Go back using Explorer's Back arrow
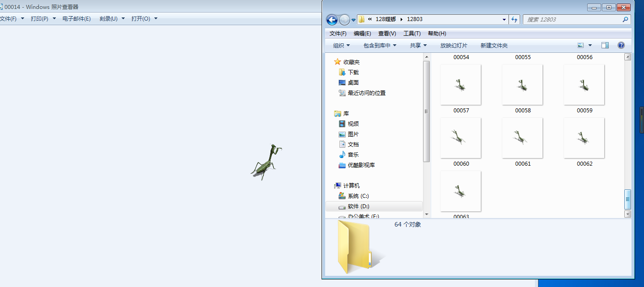The image size is (644, 287). coord(332,20)
